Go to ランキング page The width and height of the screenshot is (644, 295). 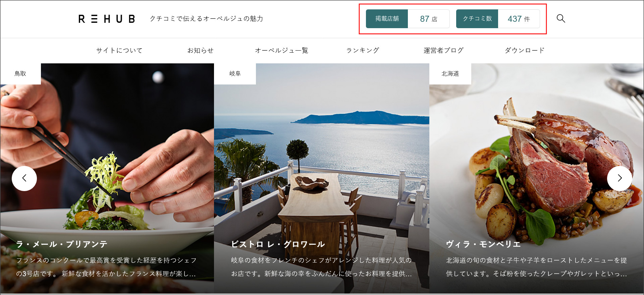363,50
